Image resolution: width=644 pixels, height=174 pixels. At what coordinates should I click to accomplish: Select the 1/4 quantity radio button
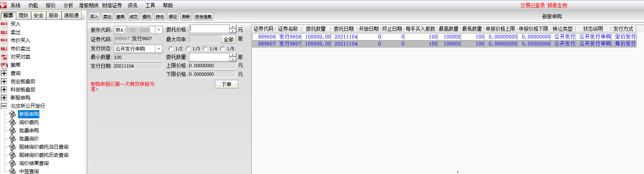pyautogui.click(x=205, y=49)
